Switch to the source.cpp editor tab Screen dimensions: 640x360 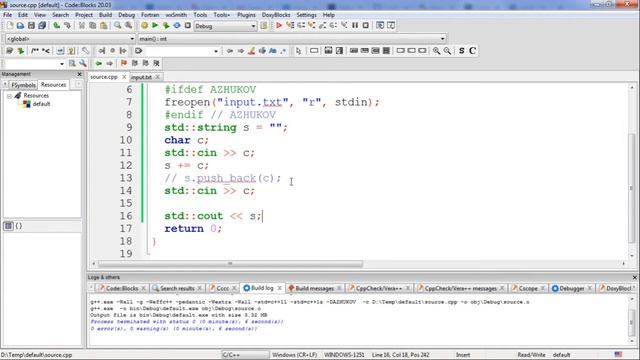(x=104, y=77)
